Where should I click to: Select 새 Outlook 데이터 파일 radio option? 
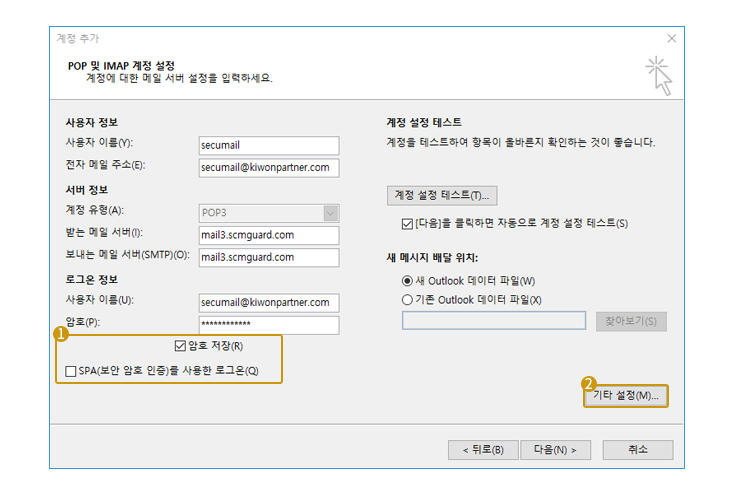pyautogui.click(x=407, y=281)
